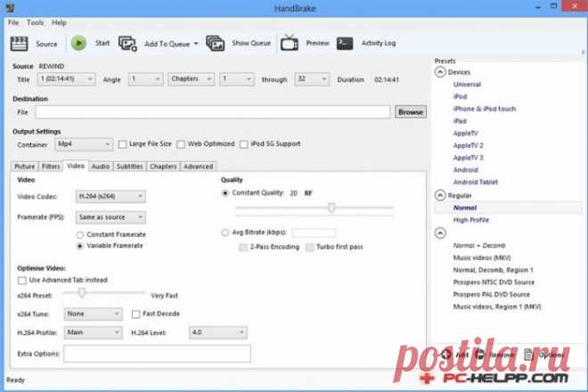
Task: Click the Remove preset icon
Action: [x=479, y=354]
